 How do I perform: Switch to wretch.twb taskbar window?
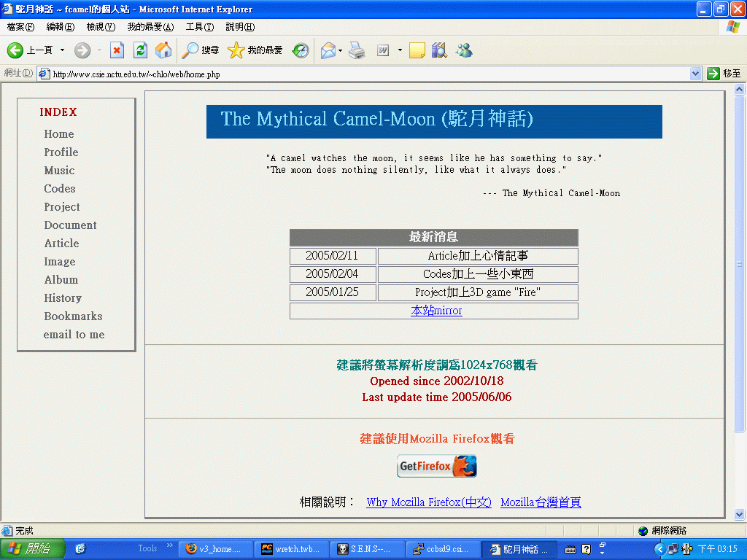click(x=290, y=549)
